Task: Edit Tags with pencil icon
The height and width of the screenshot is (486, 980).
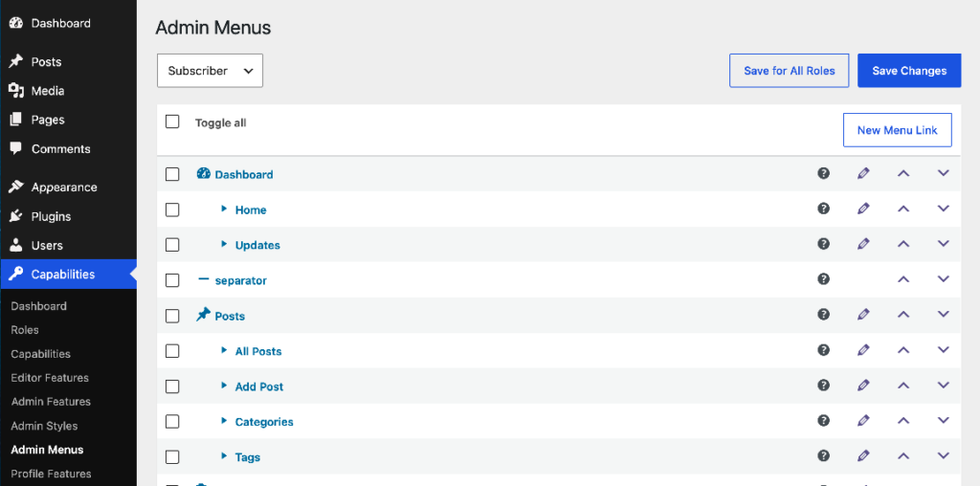Action: [863, 455]
